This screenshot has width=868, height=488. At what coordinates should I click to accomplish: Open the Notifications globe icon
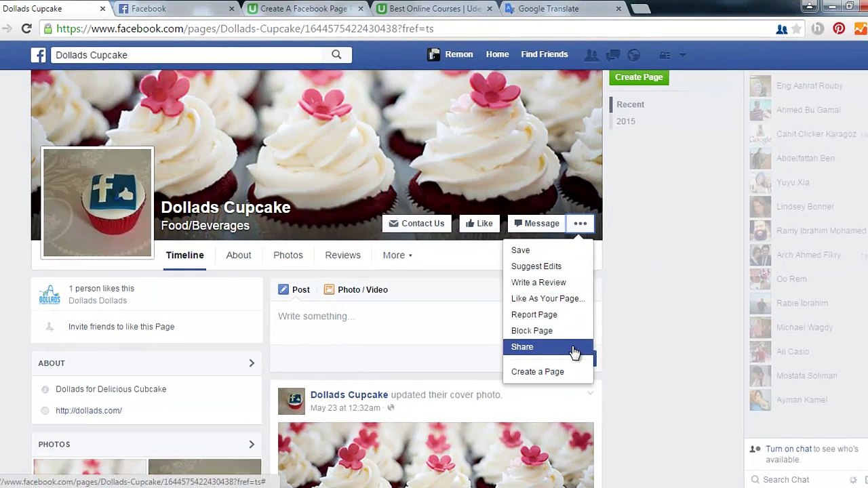pyautogui.click(x=634, y=55)
